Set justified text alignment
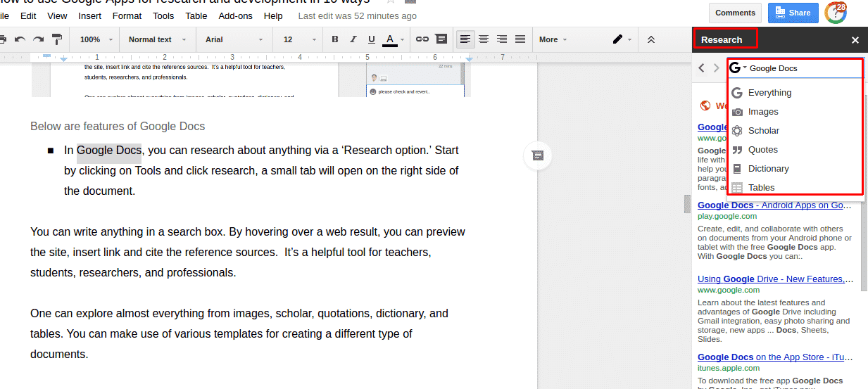868x389 pixels. [520, 39]
